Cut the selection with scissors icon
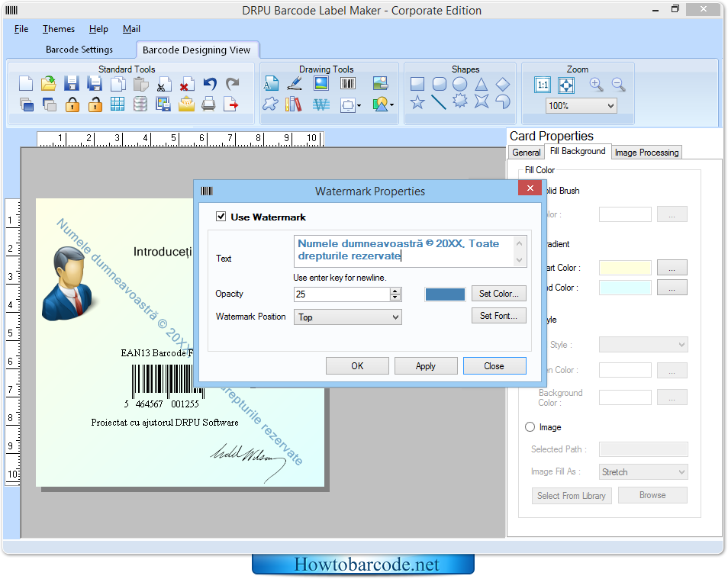The width and height of the screenshot is (728, 579). (x=163, y=84)
